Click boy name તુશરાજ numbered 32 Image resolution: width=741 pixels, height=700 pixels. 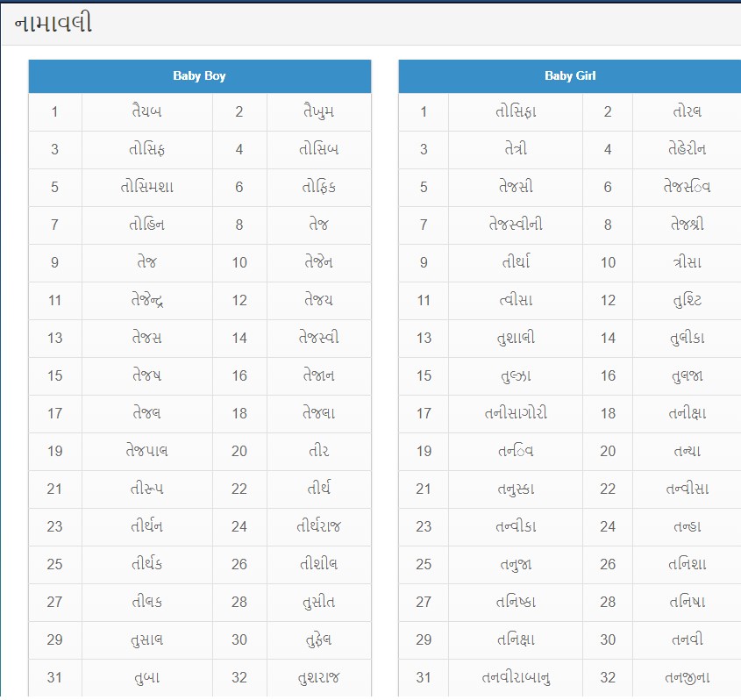point(319,677)
